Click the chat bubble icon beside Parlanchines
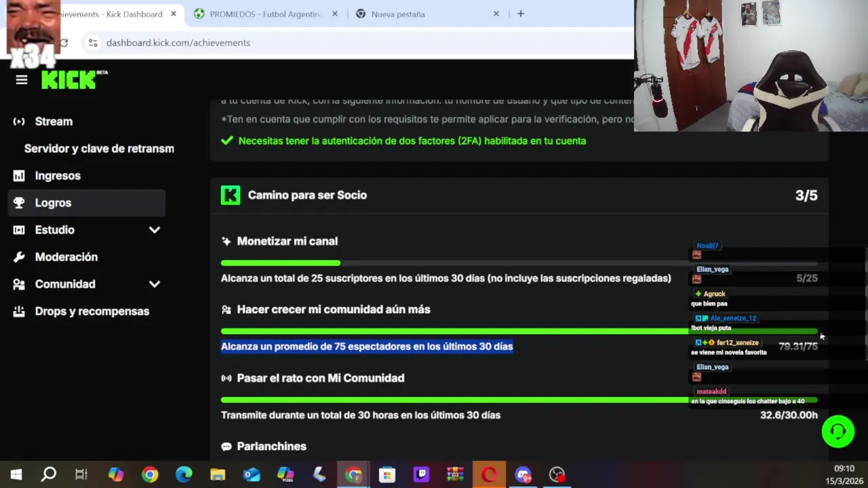The image size is (868, 488). (226, 447)
